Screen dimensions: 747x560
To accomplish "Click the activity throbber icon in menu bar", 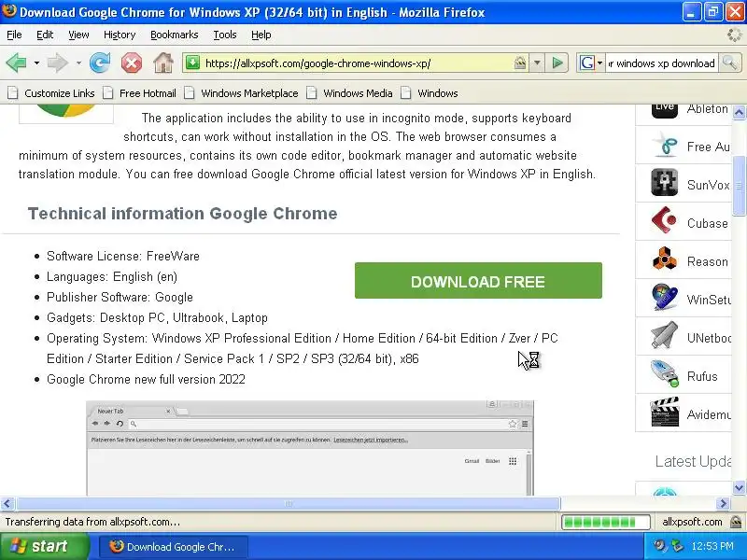I will pos(735,35).
